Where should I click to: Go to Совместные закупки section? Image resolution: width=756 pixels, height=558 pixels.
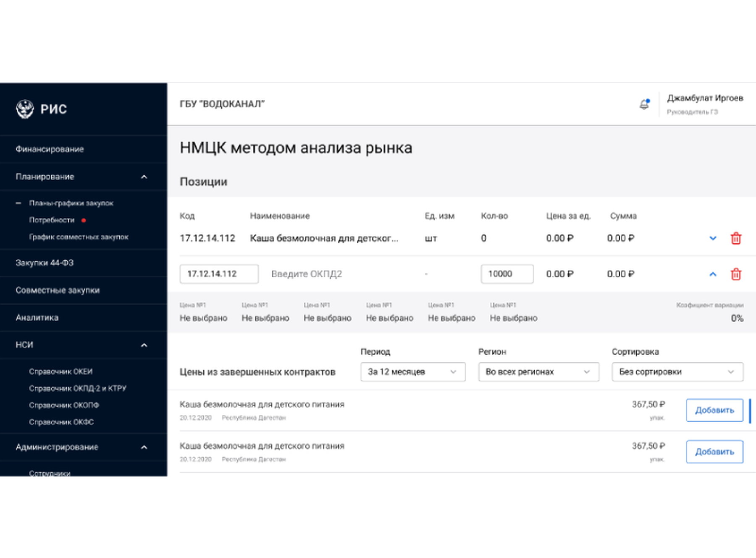pyautogui.click(x=58, y=290)
